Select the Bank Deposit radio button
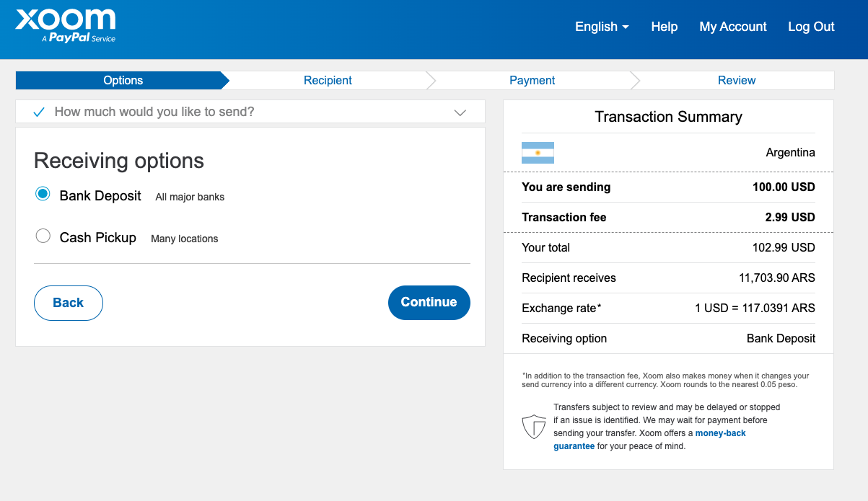This screenshot has width=868, height=501. [x=43, y=195]
